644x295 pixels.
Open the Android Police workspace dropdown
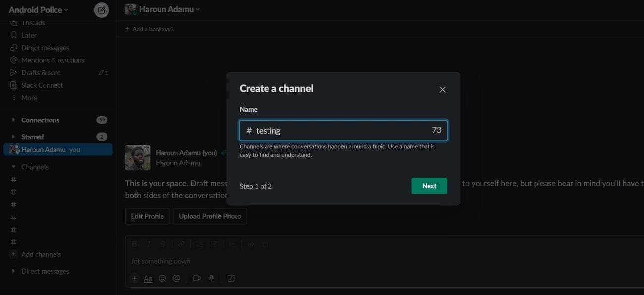(39, 10)
